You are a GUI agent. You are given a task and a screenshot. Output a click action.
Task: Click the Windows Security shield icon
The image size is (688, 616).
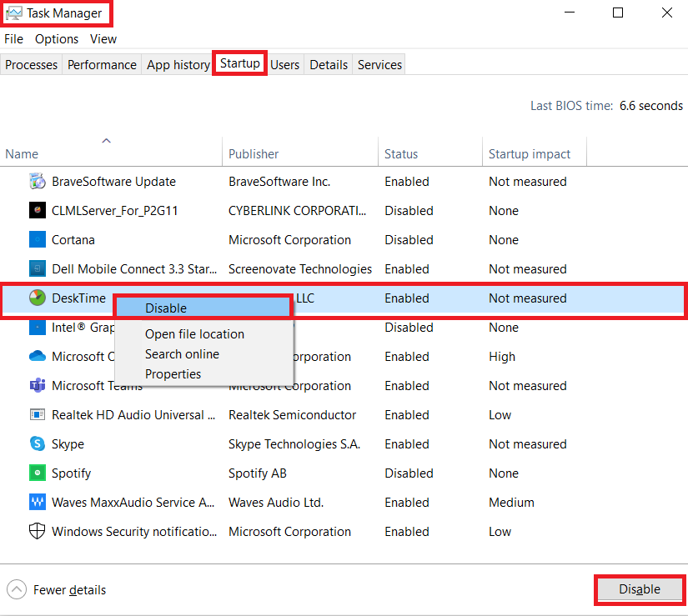(x=38, y=531)
